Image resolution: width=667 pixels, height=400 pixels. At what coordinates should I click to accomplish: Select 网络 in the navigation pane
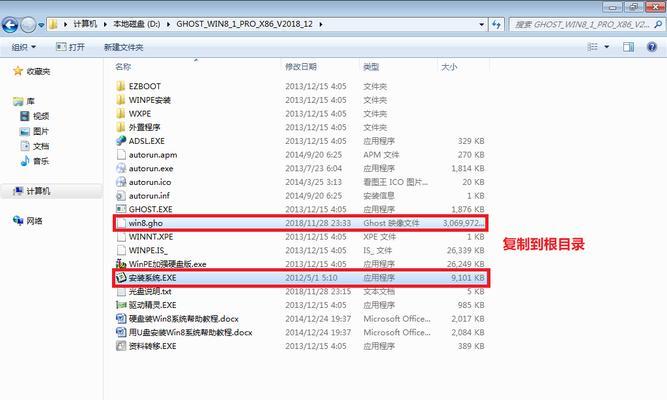tap(34, 220)
